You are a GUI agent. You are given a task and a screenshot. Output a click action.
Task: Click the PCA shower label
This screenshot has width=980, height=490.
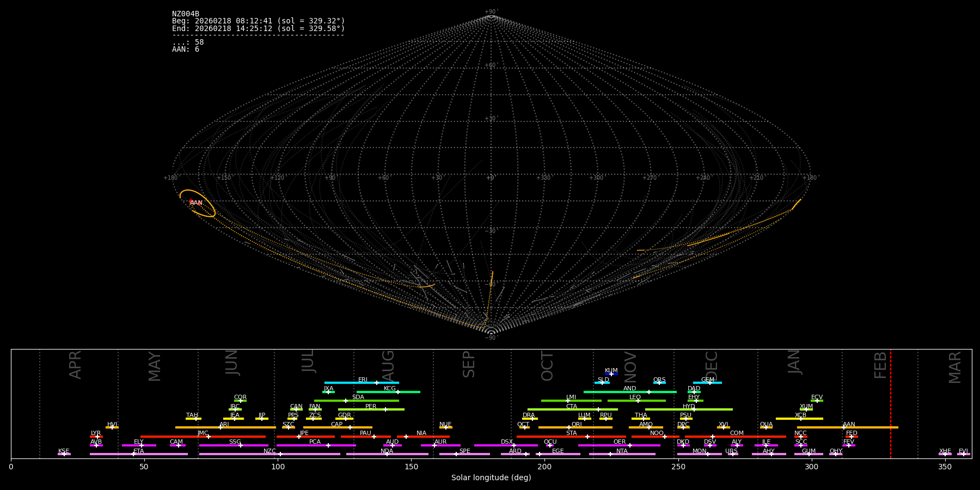point(315,442)
